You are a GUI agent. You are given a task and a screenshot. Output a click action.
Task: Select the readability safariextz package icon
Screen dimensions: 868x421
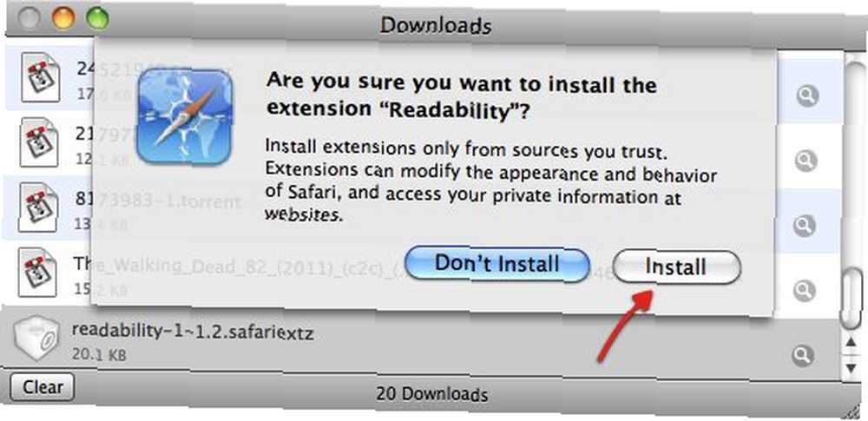(36, 338)
